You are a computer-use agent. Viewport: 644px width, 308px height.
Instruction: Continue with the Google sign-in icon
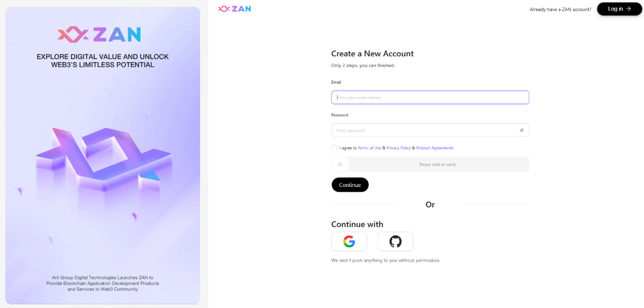click(x=349, y=242)
